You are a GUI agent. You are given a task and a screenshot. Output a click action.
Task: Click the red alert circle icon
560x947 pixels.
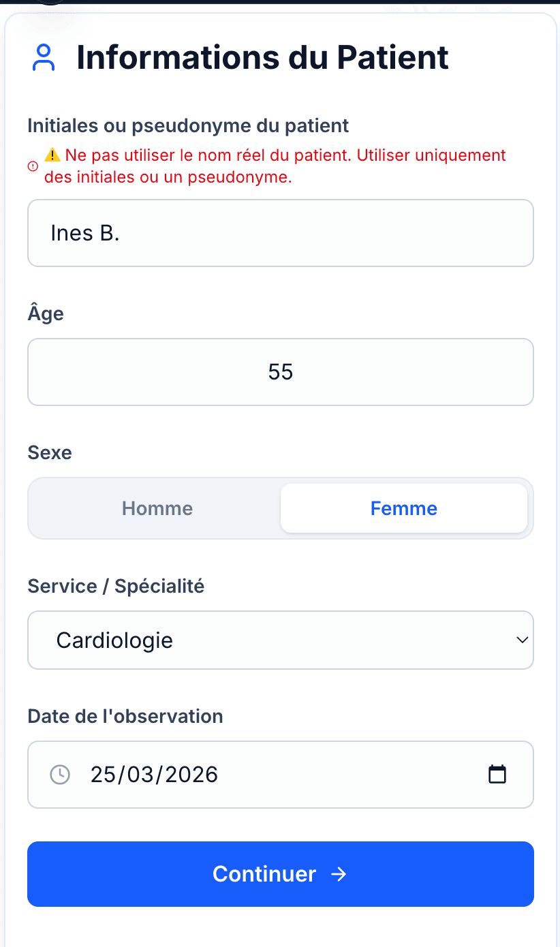pos(33,166)
